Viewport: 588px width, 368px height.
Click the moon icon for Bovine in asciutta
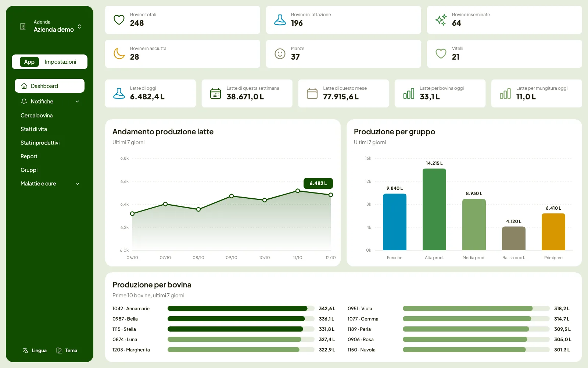coord(119,54)
